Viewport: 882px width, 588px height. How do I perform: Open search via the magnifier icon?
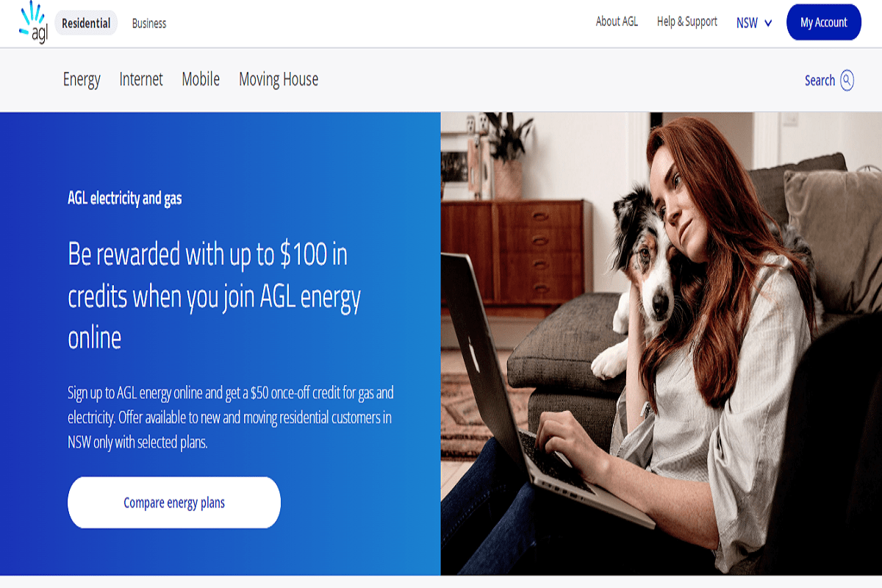coord(847,80)
